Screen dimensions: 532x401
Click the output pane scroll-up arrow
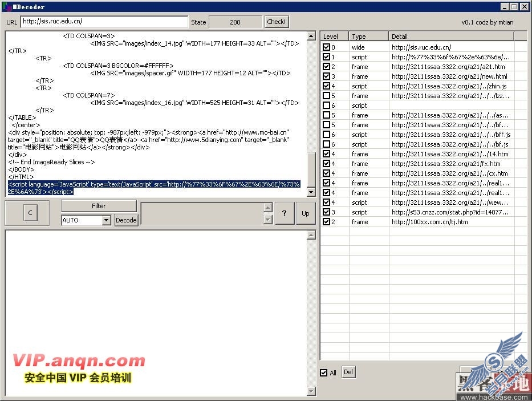click(311, 235)
